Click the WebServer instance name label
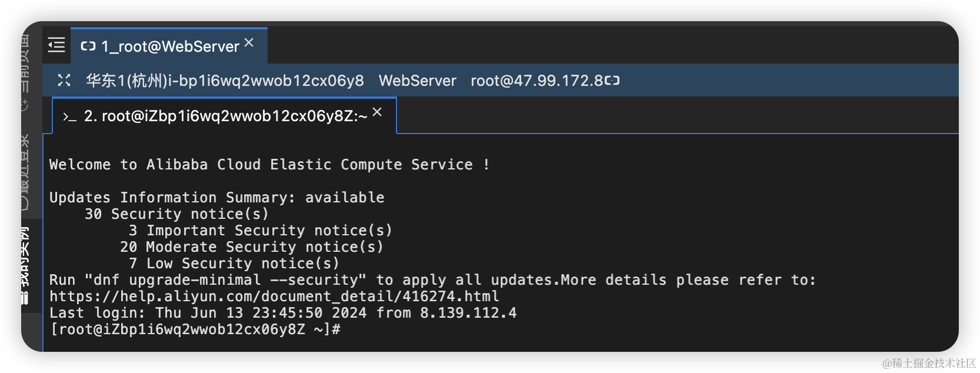 (418, 81)
